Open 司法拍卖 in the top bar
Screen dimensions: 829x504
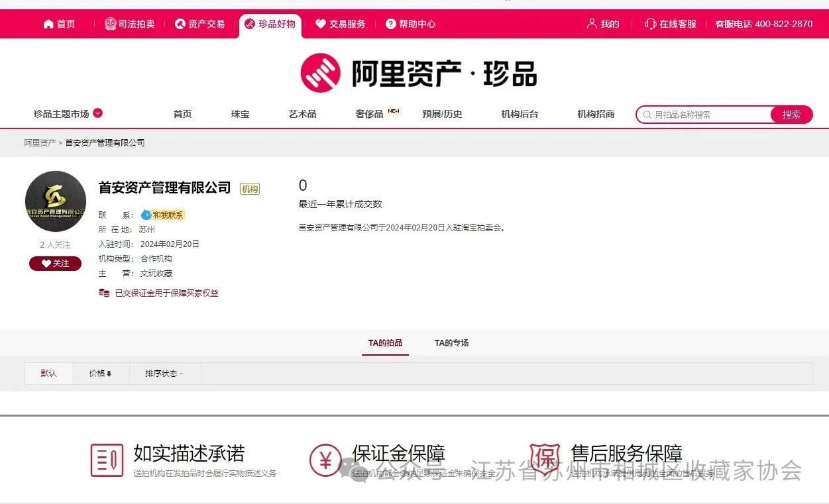click(x=129, y=24)
